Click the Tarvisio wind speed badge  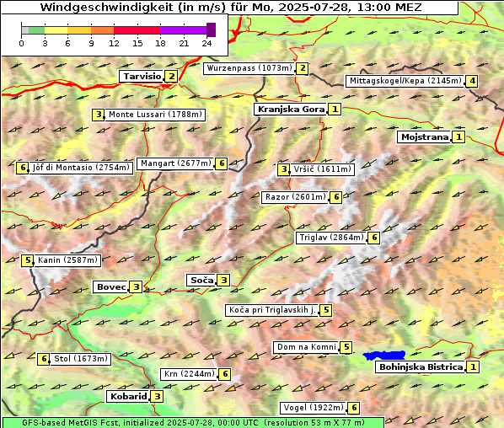click(172, 77)
